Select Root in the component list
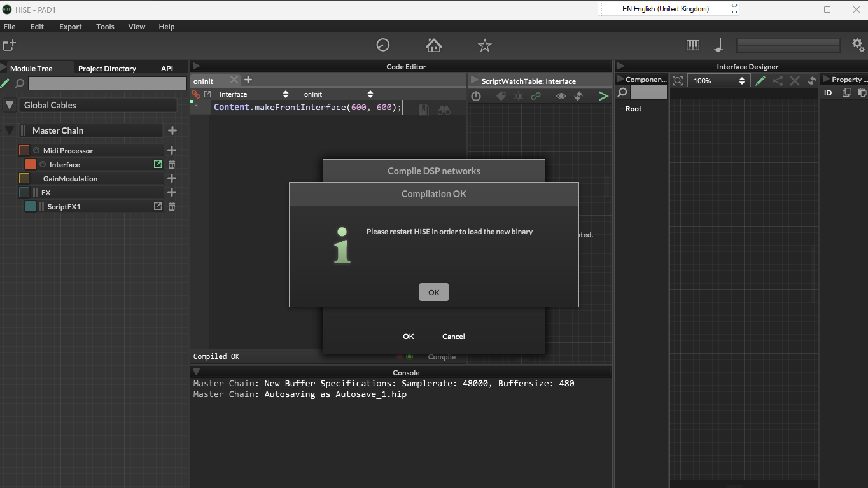 click(x=633, y=109)
